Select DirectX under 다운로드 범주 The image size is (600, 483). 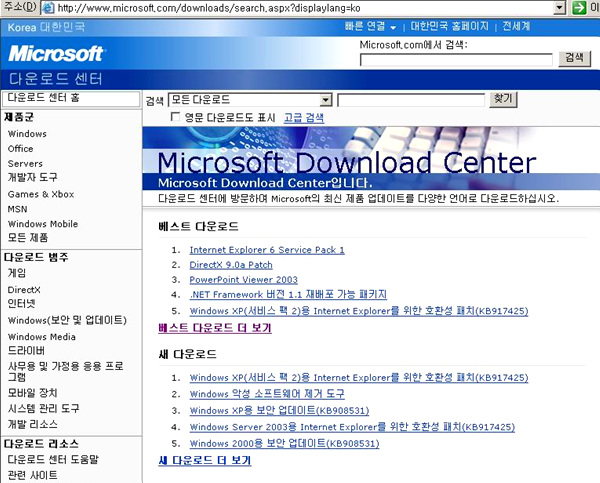pyautogui.click(x=24, y=289)
